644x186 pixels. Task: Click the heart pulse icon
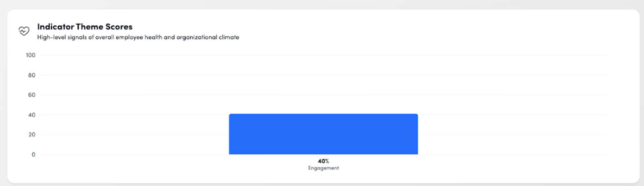pyautogui.click(x=24, y=31)
